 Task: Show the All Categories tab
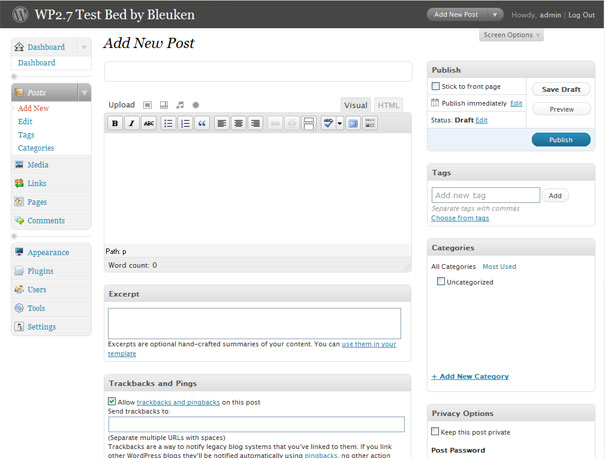click(453, 267)
